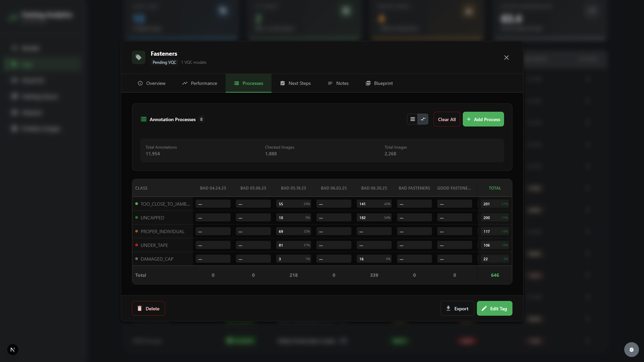Select the TOO_CLOSE_TO_JAMB... class row
Viewport: 644px width, 362px height.
tap(322, 204)
